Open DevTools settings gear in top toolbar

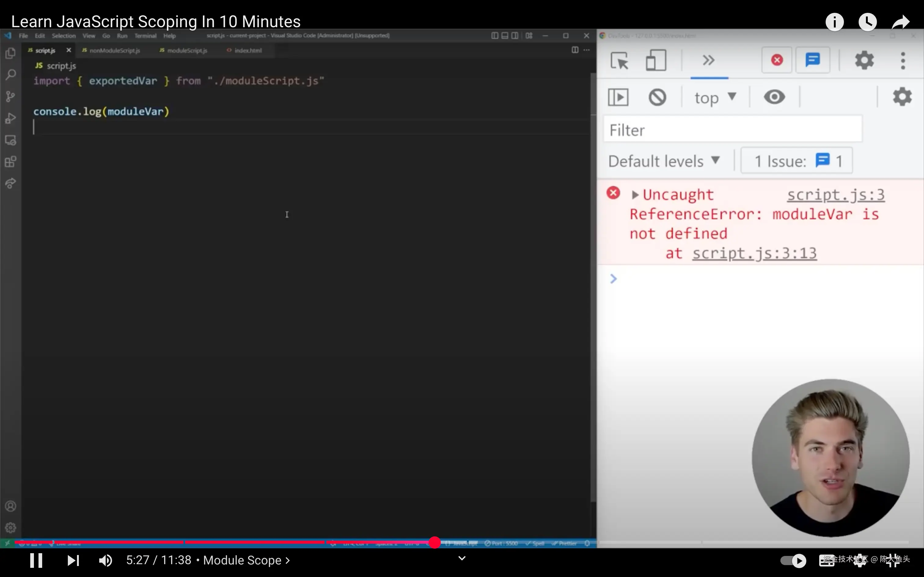[864, 60]
